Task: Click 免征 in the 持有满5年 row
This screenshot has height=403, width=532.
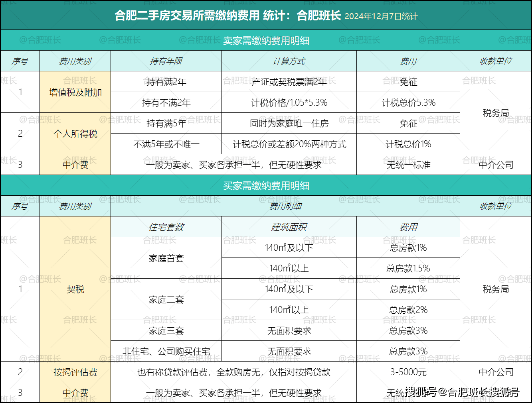Action: pyautogui.click(x=408, y=123)
